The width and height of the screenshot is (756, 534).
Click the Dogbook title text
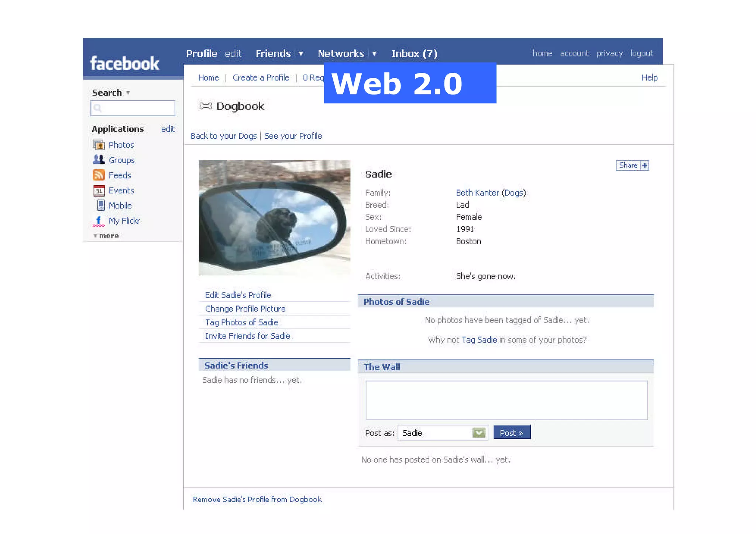click(240, 106)
